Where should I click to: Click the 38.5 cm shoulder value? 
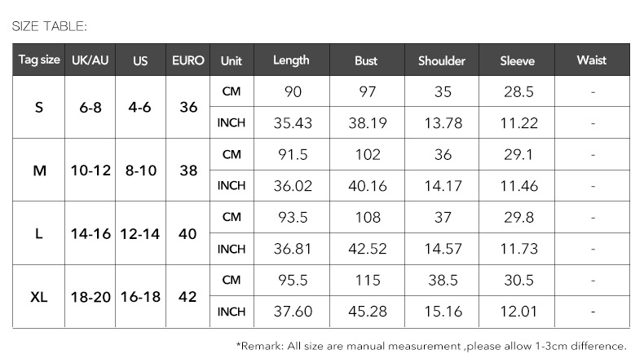(443, 281)
